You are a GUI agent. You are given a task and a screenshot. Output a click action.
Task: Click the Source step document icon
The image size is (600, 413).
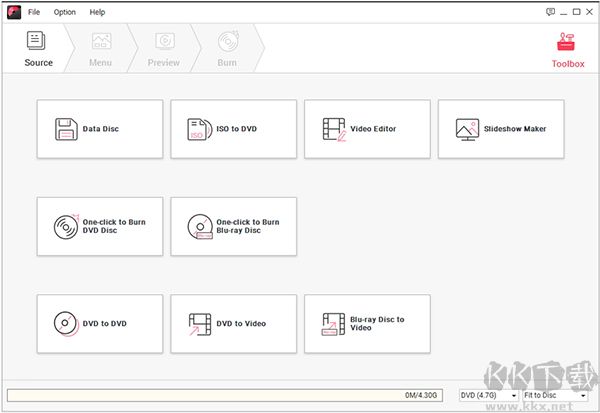(x=36, y=41)
